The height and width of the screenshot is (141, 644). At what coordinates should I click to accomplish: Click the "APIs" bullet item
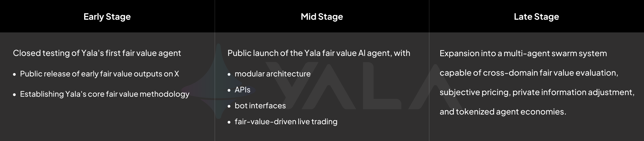pyautogui.click(x=242, y=90)
